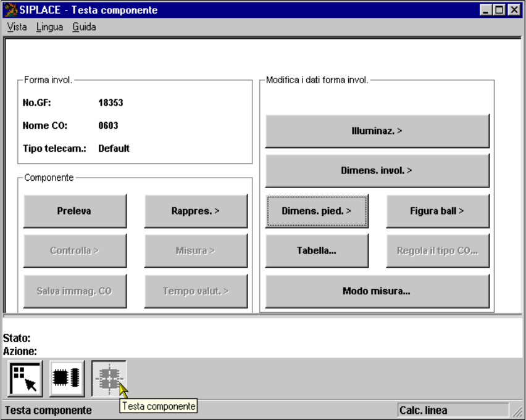526x420 pixels.
Task: Open the Guida menu
Action: [x=84, y=27]
